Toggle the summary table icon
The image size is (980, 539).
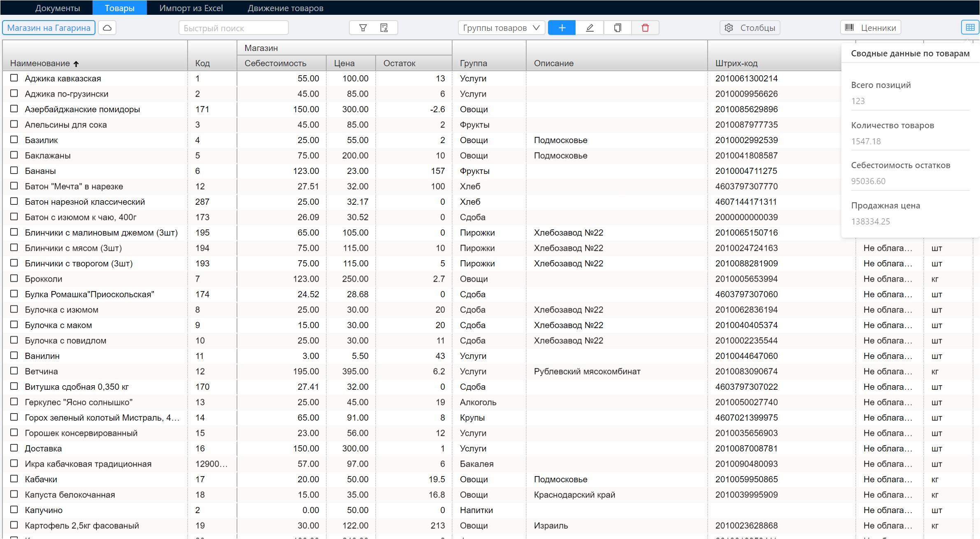[x=970, y=28]
